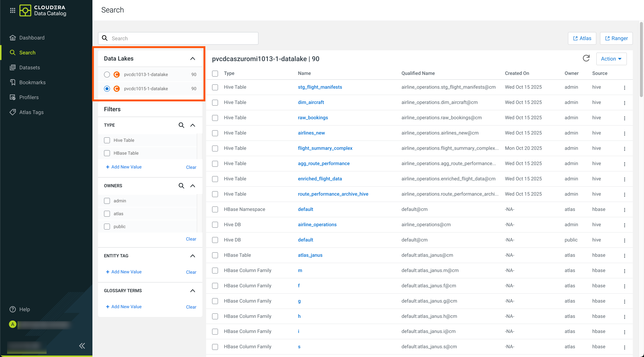The width and height of the screenshot is (644, 357).
Task: Open the Ranger external link button
Action: click(x=616, y=38)
